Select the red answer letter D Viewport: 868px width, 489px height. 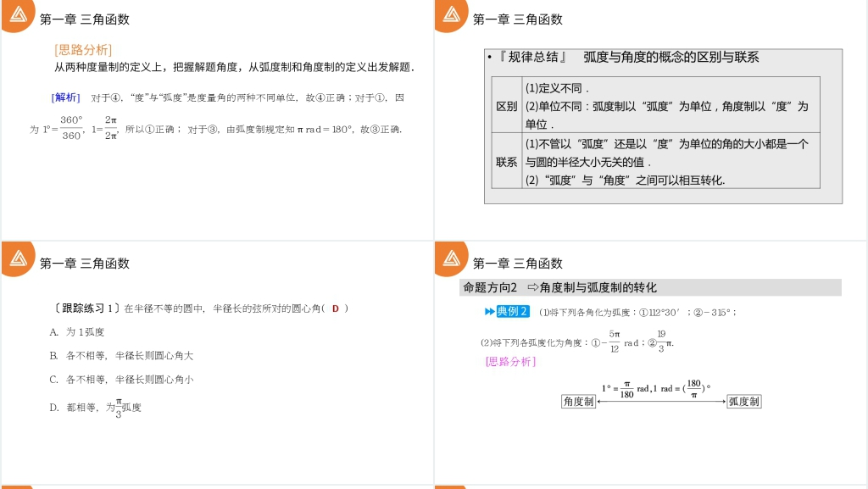336,308
